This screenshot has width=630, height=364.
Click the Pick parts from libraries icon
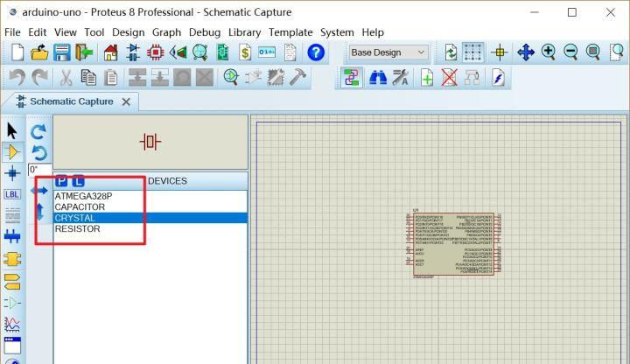[x=231, y=77]
